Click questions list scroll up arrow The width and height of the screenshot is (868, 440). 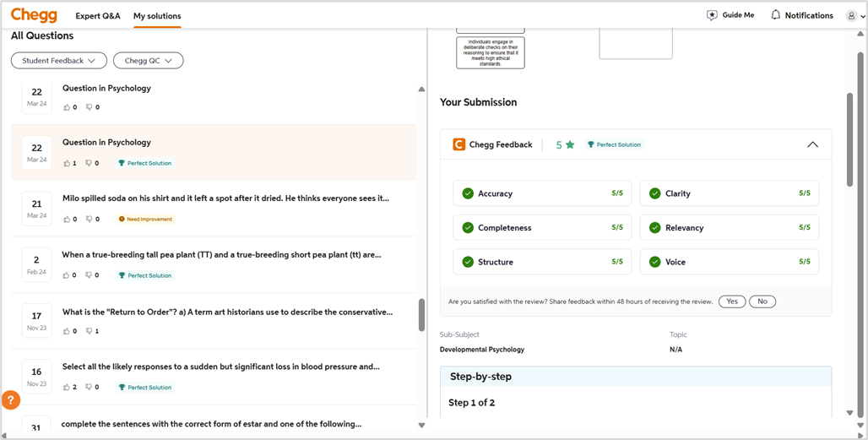click(x=422, y=90)
